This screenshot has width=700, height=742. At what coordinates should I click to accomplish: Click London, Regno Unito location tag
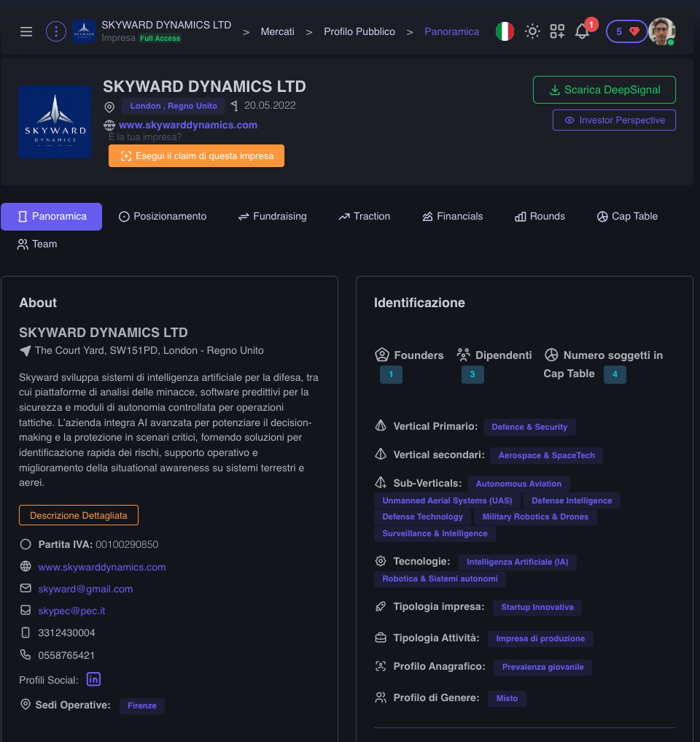click(173, 106)
